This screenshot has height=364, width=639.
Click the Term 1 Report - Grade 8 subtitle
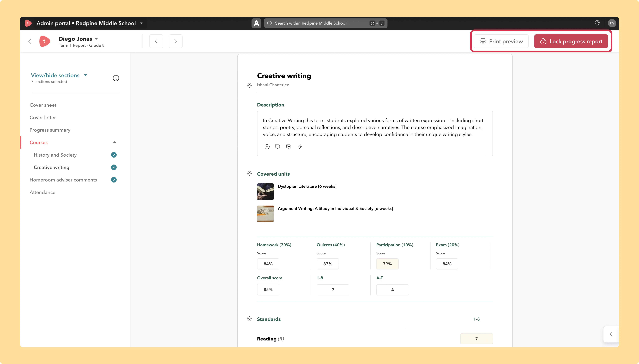82,45
